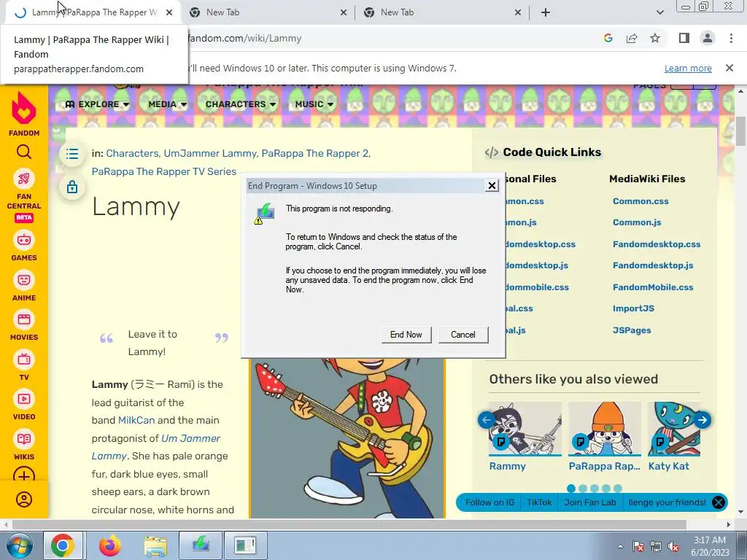The width and height of the screenshot is (747, 560).
Task: Click the page protection lock icon
Action: coord(72,187)
